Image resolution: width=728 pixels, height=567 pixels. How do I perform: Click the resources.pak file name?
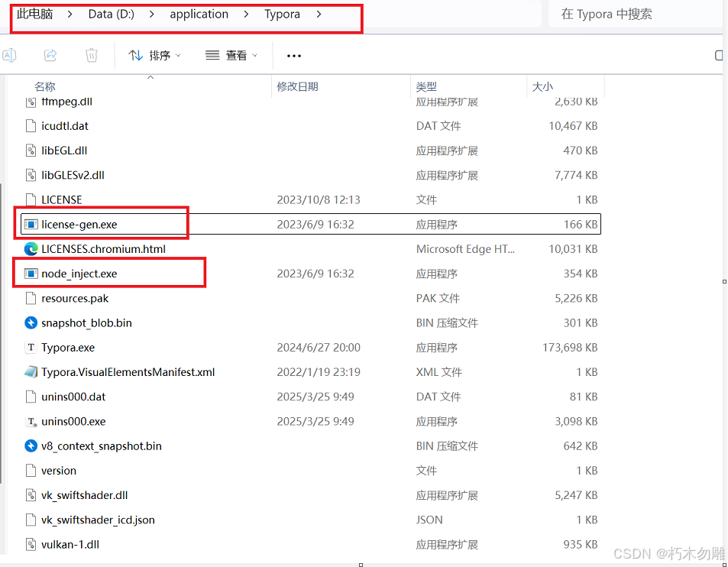75,298
